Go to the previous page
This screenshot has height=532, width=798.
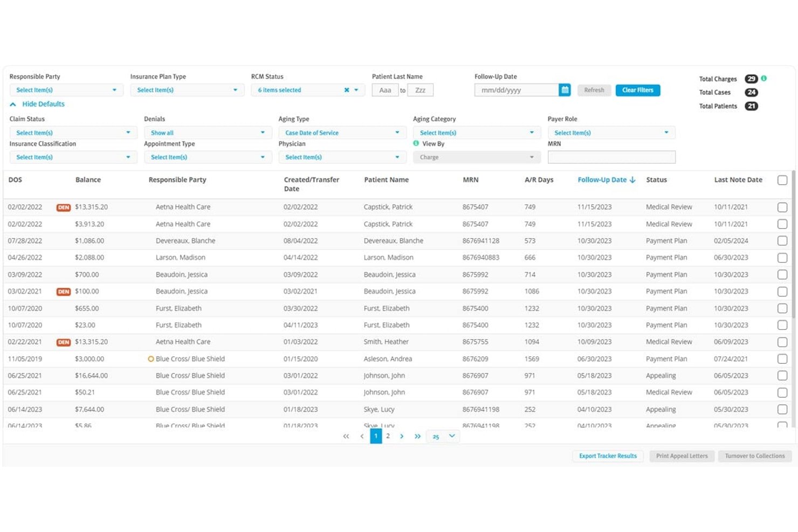point(362,436)
